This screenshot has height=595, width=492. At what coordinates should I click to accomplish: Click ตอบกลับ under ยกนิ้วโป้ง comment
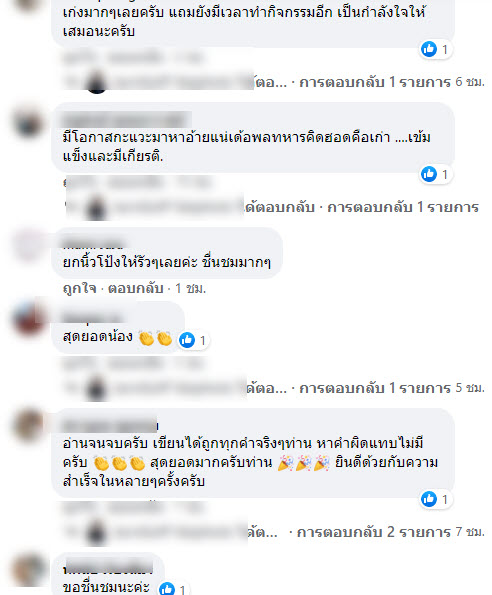click(135, 288)
